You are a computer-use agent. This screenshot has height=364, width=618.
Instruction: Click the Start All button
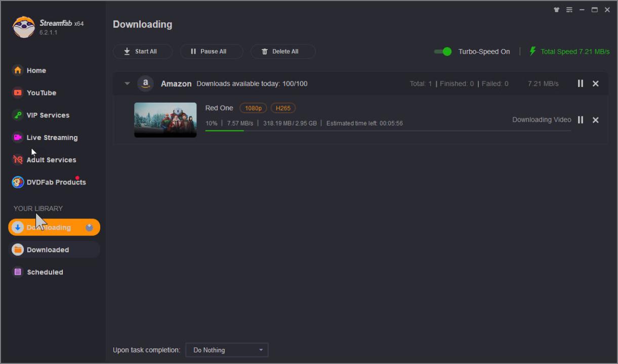click(x=142, y=52)
